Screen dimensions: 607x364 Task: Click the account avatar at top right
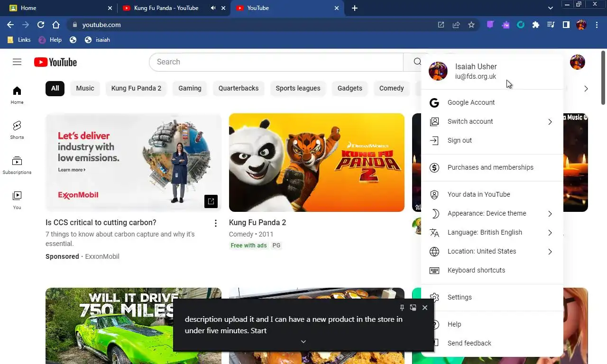(578, 62)
